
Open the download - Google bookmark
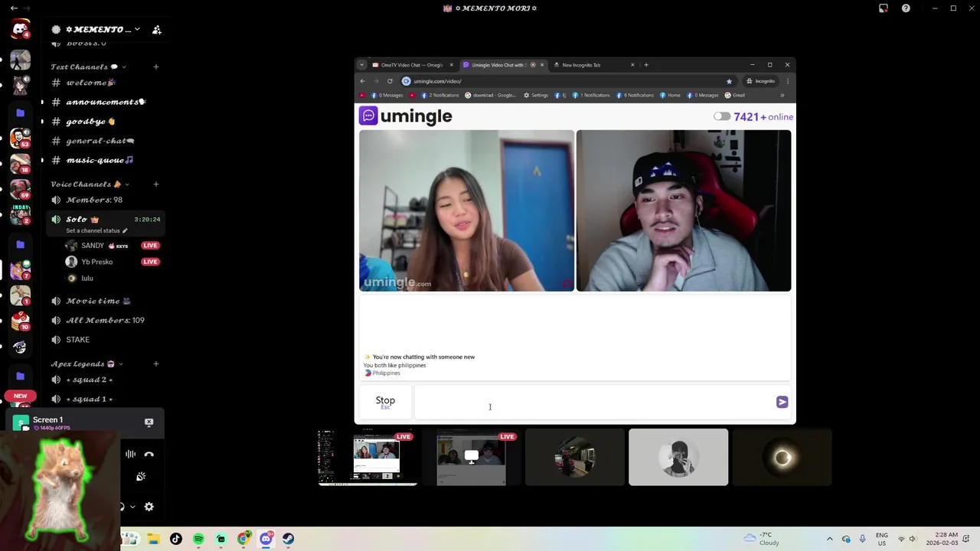coord(490,96)
